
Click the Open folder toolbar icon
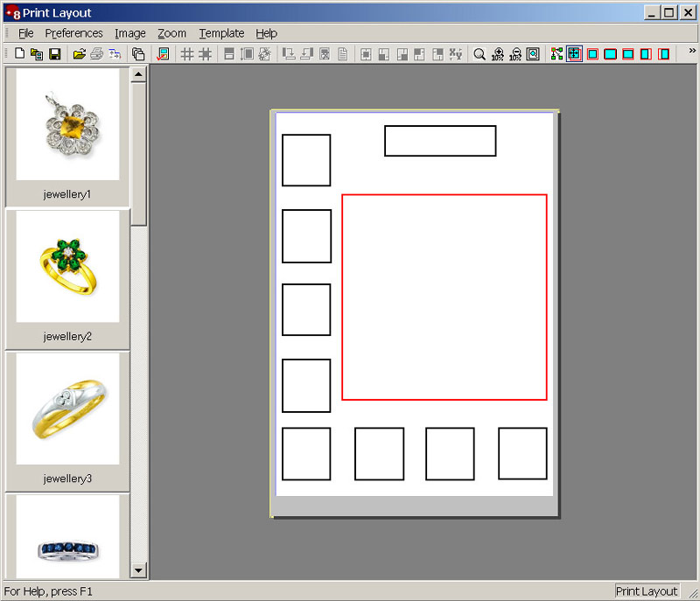click(80, 54)
